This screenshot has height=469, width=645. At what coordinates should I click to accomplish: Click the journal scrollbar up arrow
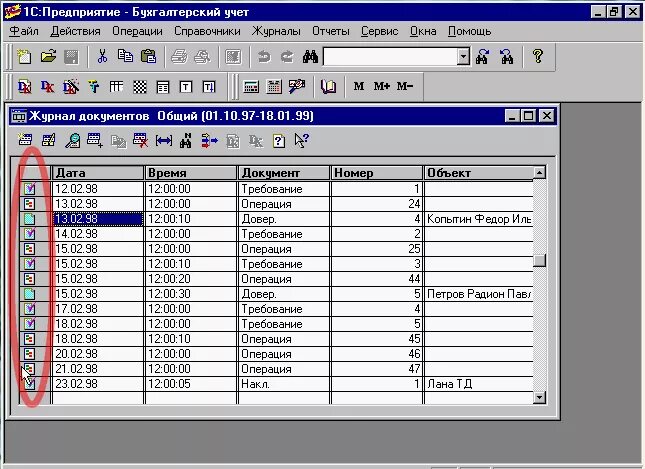(x=539, y=172)
